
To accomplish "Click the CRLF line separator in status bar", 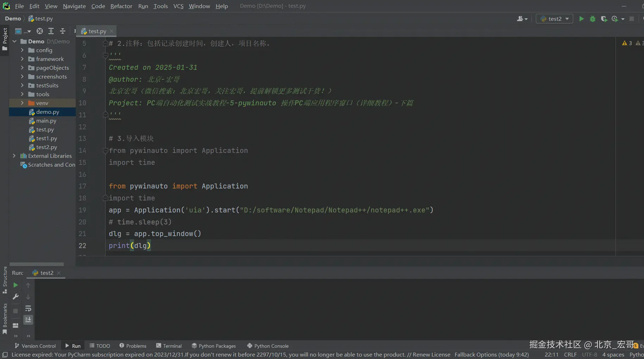I will [570, 355].
